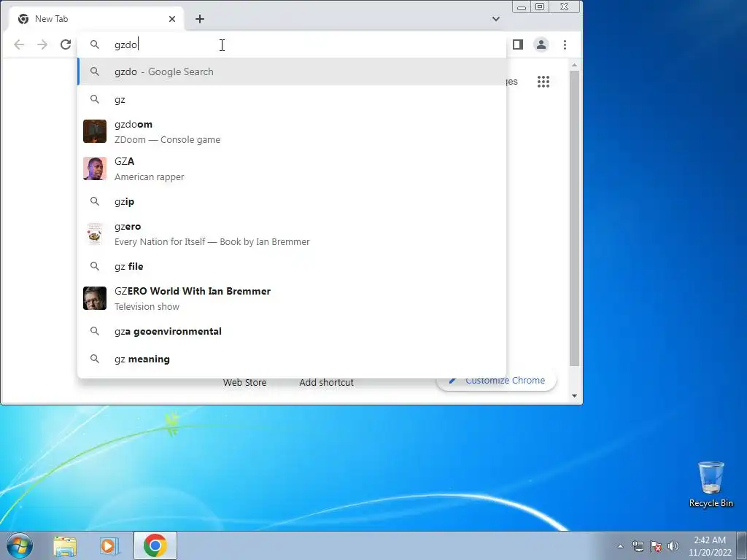Click the gzdoom game thumbnail
Viewport: 747px width, 560px height.
pos(95,131)
